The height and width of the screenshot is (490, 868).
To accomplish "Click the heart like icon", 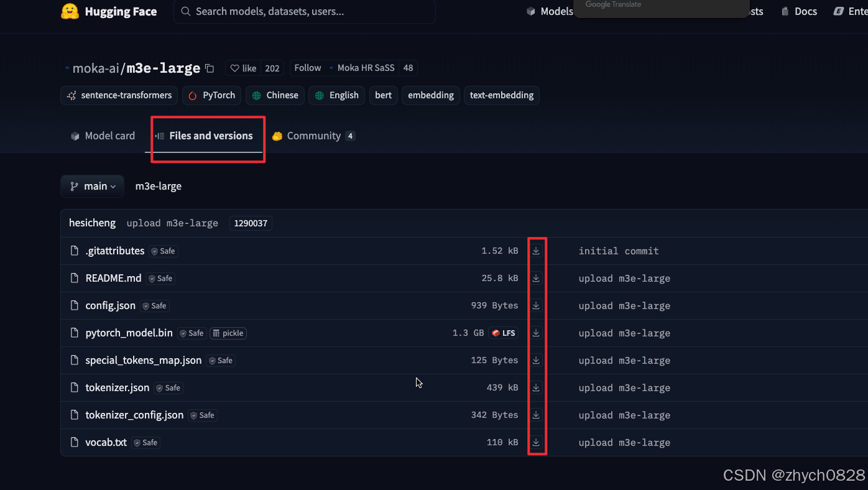I will (x=234, y=68).
